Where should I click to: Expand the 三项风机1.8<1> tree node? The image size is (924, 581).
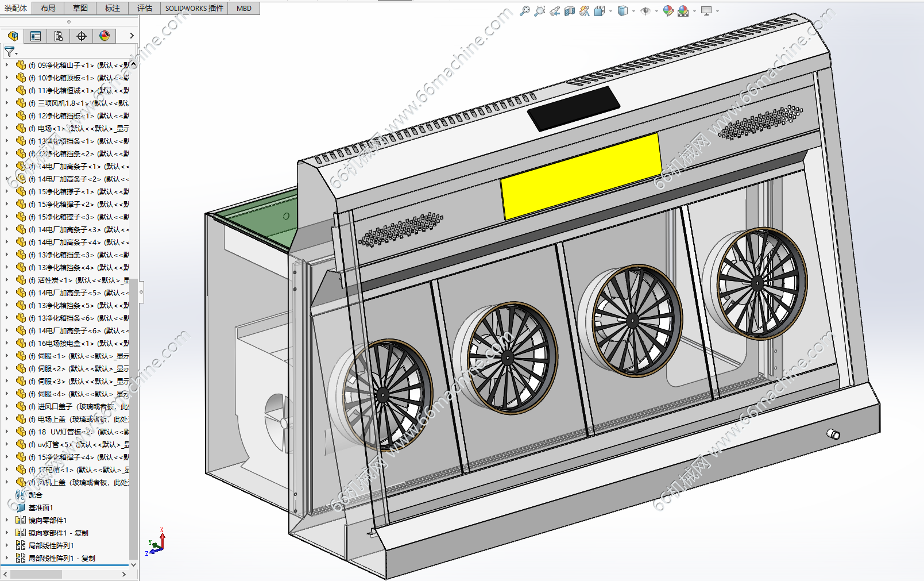7,103
